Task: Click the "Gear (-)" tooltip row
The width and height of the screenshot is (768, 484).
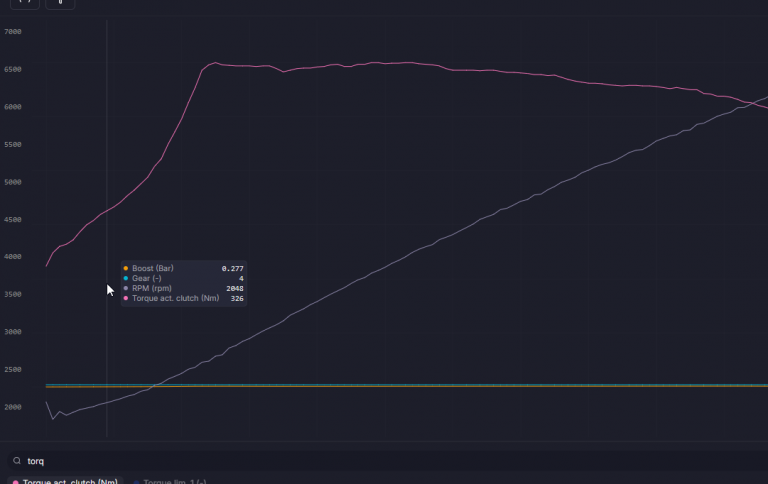Action: coord(184,278)
